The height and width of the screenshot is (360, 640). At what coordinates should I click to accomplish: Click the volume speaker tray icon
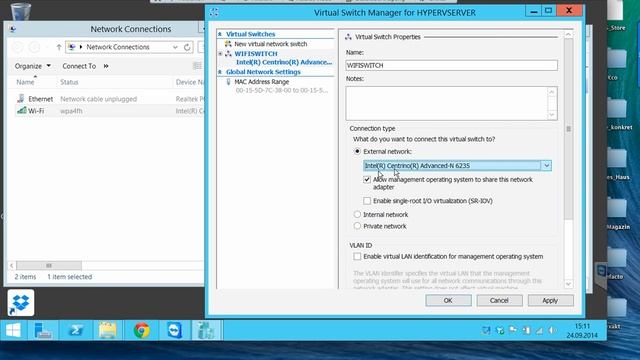(553, 330)
